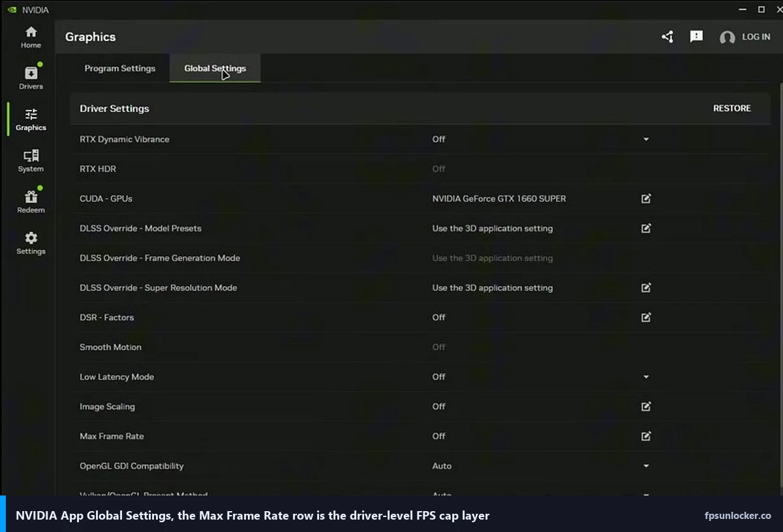Click the Low Latency Mode label

tap(117, 377)
